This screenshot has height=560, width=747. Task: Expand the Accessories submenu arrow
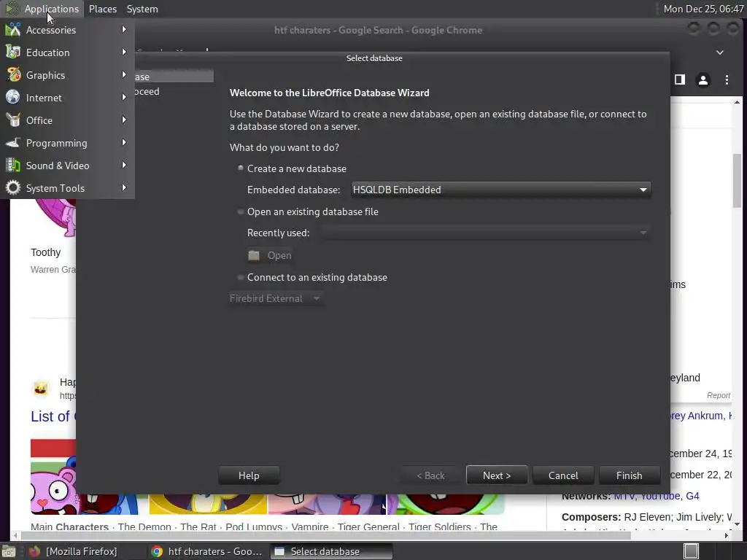point(124,29)
